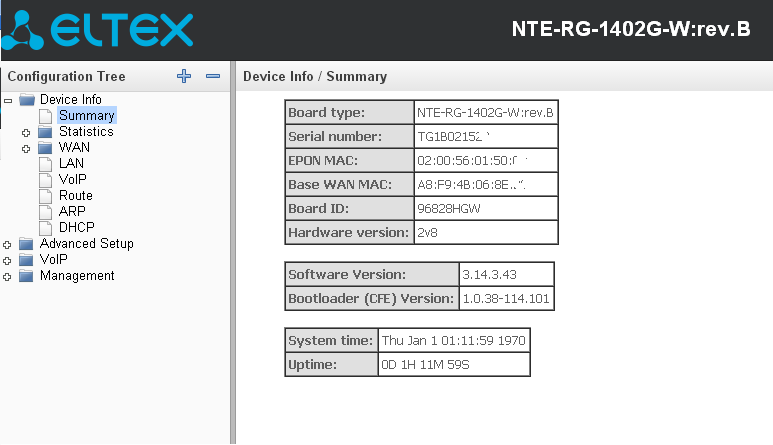Click the Uptime label
This screenshot has height=445, width=773.
pos(313,365)
